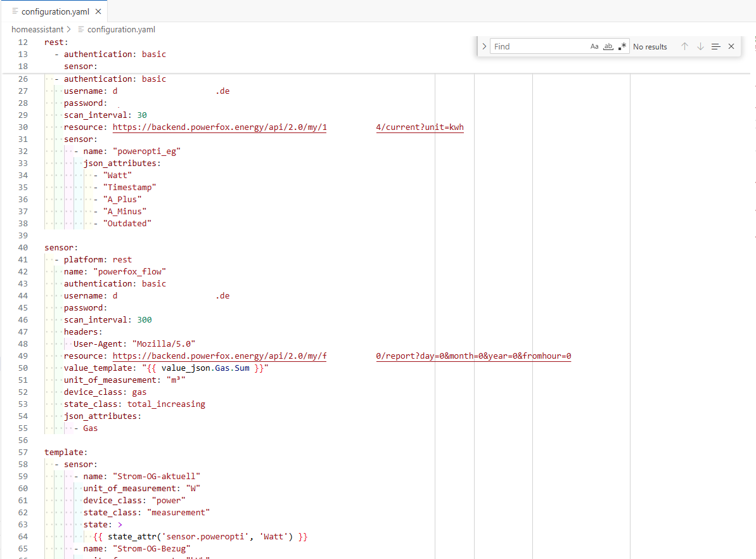Open homeassistant breadcrumb folder
This screenshot has height=559, width=756.
coord(37,29)
